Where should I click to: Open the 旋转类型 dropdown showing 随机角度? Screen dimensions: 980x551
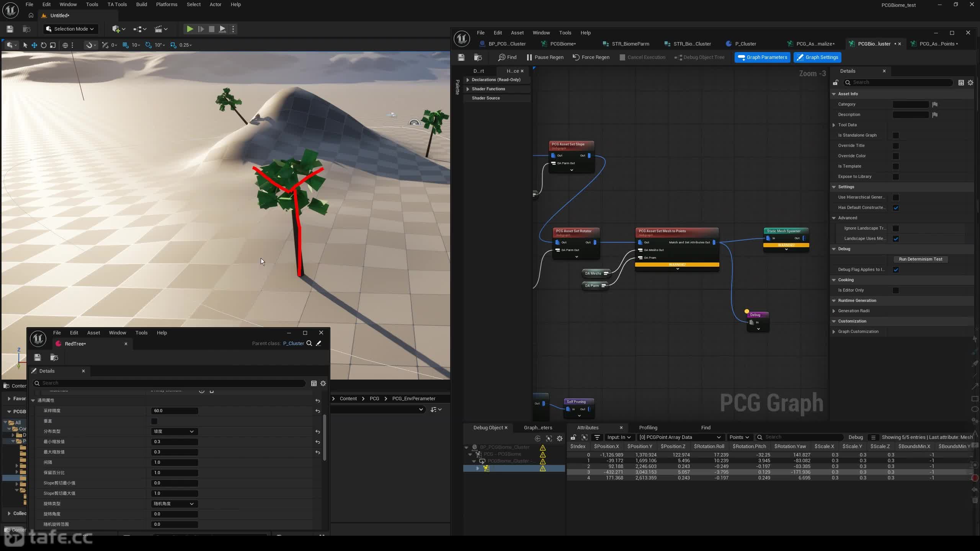[x=174, y=504]
